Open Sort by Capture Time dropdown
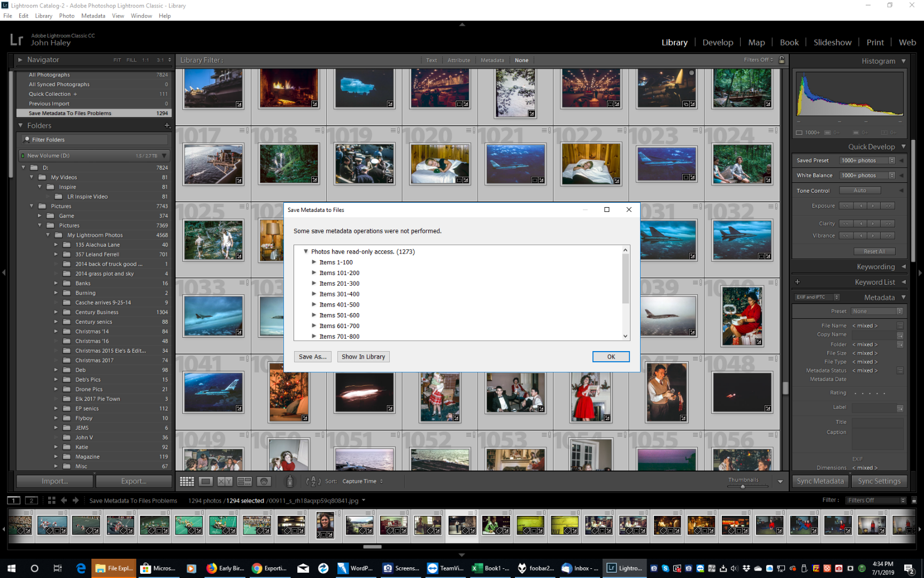924x578 pixels. (363, 482)
